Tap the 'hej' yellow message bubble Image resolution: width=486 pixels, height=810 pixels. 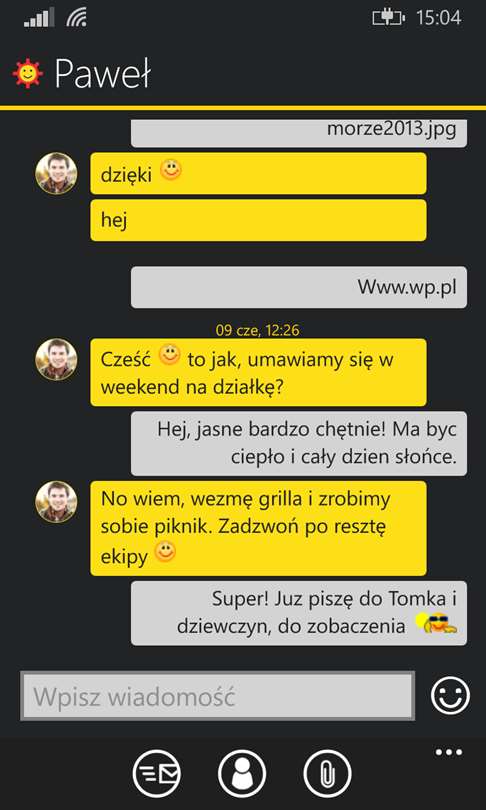pos(258,220)
